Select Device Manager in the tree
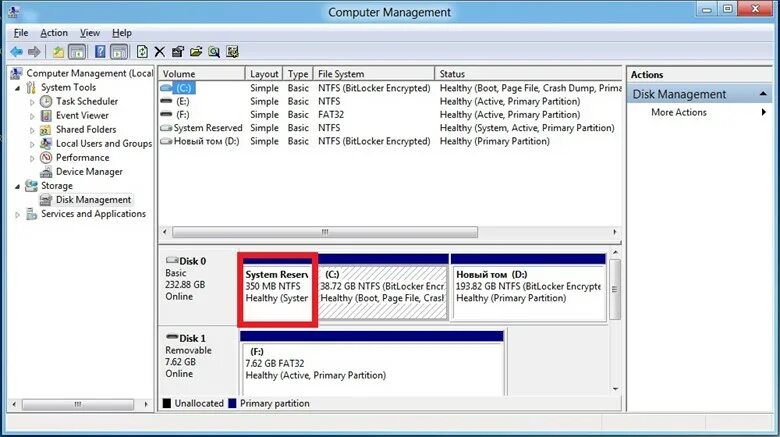780x437 pixels. click(x=89, y=172)
